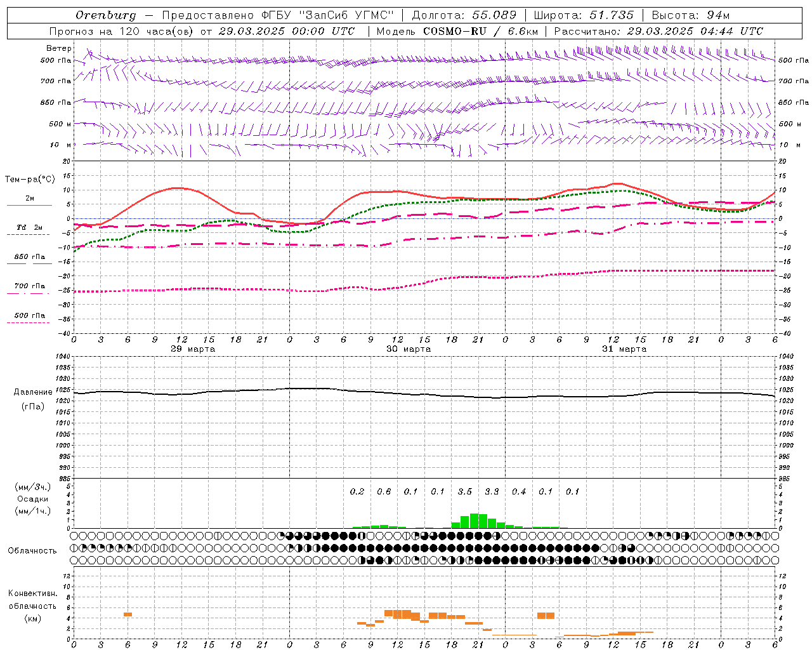812x650 pixels.
Task: Click the 0.2 precipitation amount
Action: (357, 491)
